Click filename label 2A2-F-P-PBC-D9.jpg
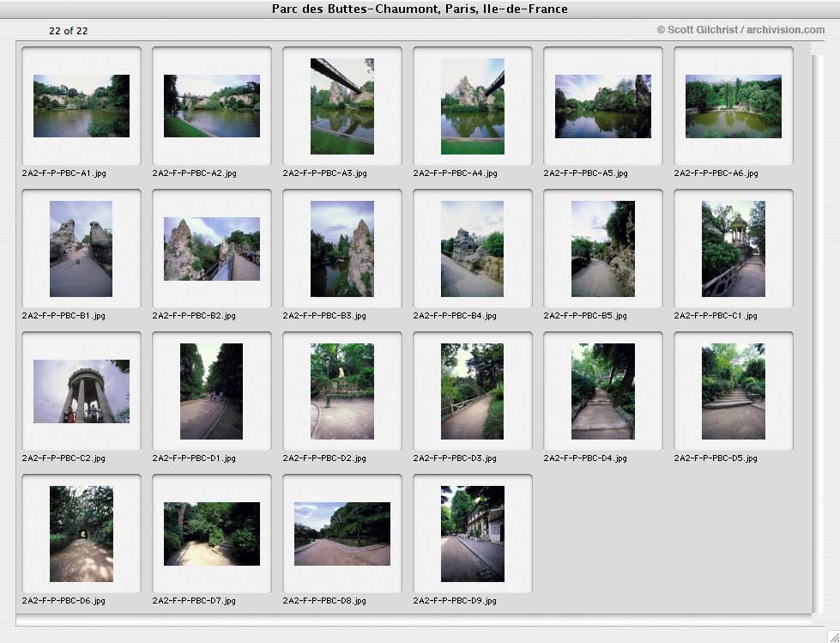The height and width of the screenshot is (643, 840). click(455, 601)
